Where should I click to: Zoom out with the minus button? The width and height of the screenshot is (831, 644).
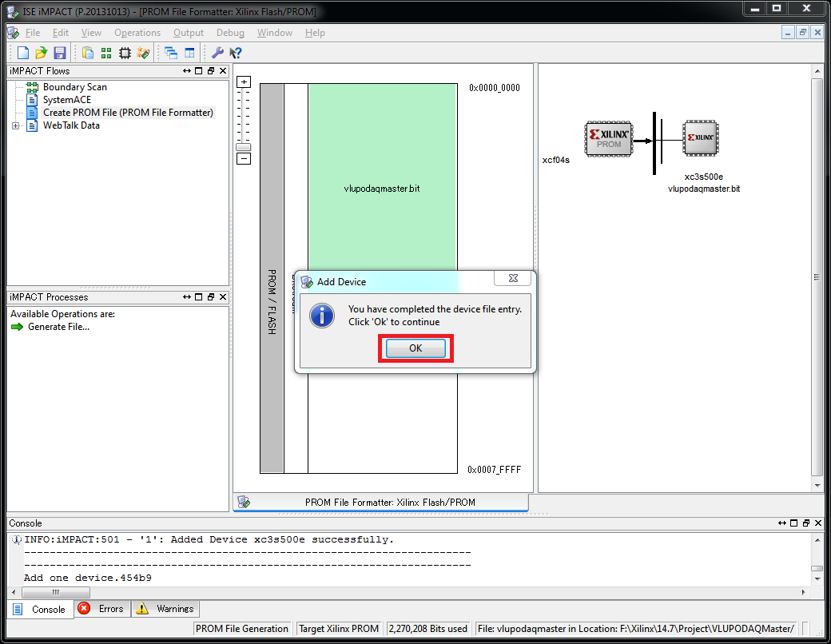click(244, 158)
